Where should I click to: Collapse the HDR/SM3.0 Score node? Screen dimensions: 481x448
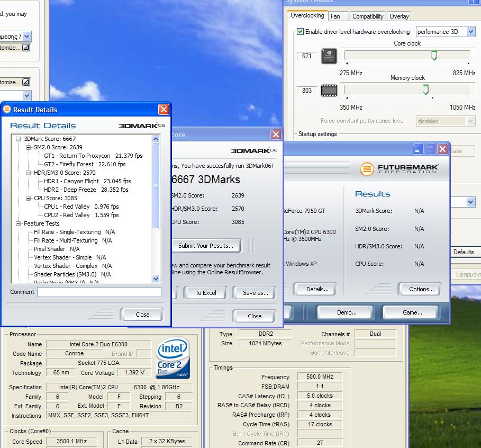28,173
